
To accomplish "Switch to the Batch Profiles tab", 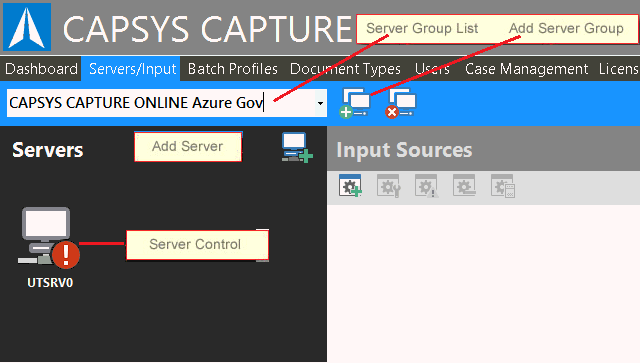I will pos(233,69).
